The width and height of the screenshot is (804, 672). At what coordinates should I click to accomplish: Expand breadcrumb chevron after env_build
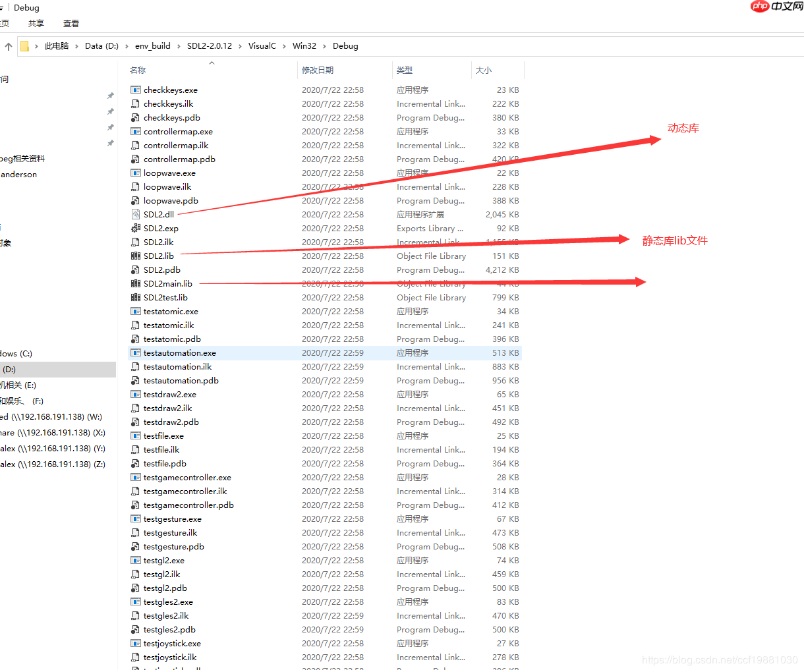point(179,46)
